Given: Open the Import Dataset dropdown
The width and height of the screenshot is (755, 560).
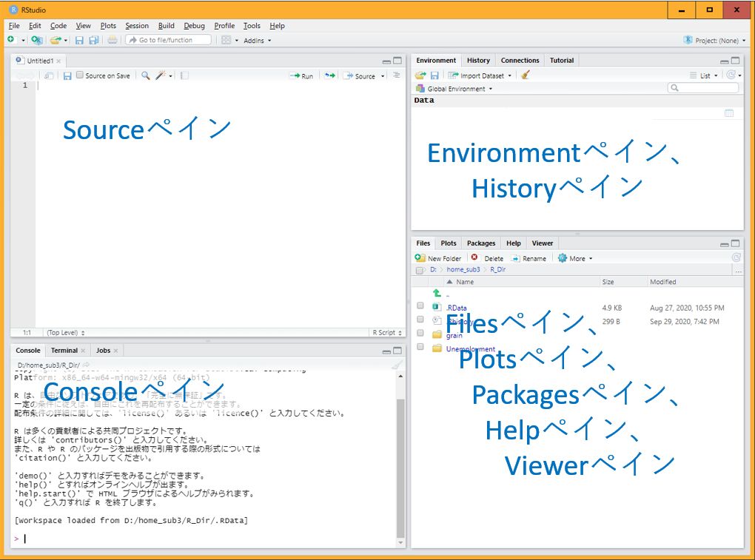Looking at the screenshot, I should pos(480,75).
